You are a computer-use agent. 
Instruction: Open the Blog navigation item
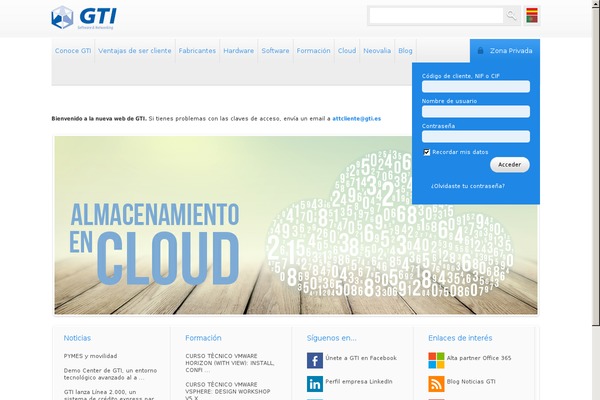pyautogui.click(x=405, y=51)
